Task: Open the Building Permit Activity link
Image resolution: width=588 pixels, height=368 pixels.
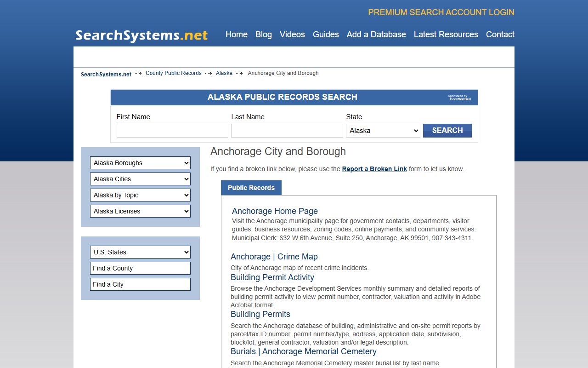Action: click(x=272, y=277)
